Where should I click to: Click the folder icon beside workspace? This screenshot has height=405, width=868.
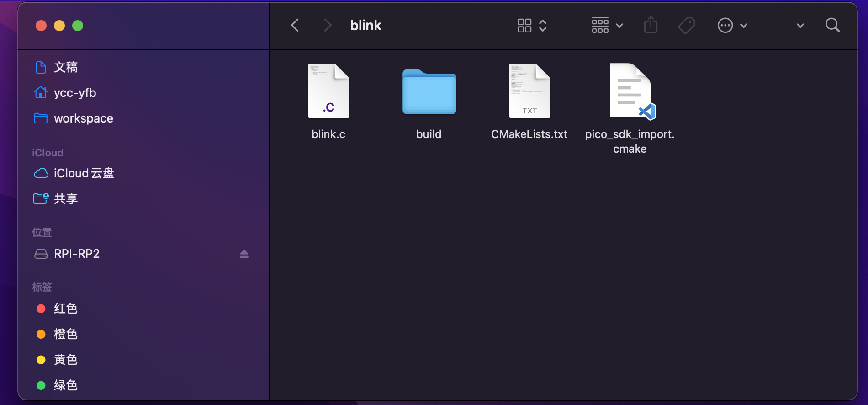pyautogui.click(x=41, y=118)
